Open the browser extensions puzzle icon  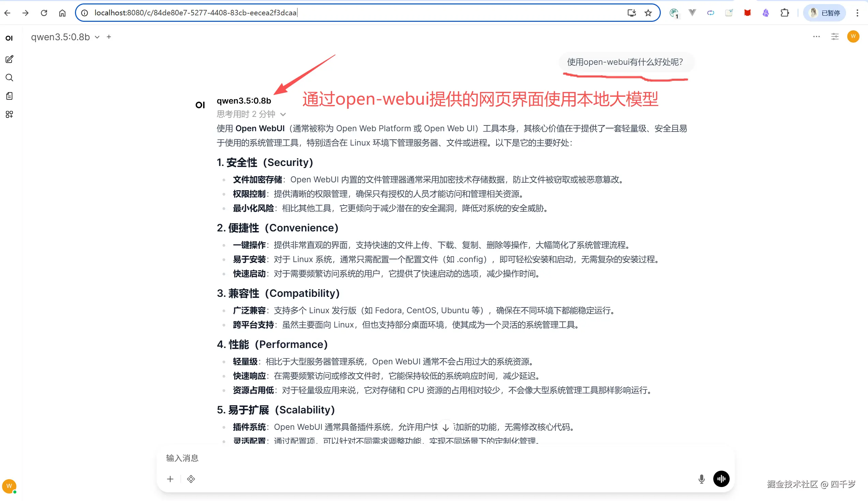(x=785, y=13)
